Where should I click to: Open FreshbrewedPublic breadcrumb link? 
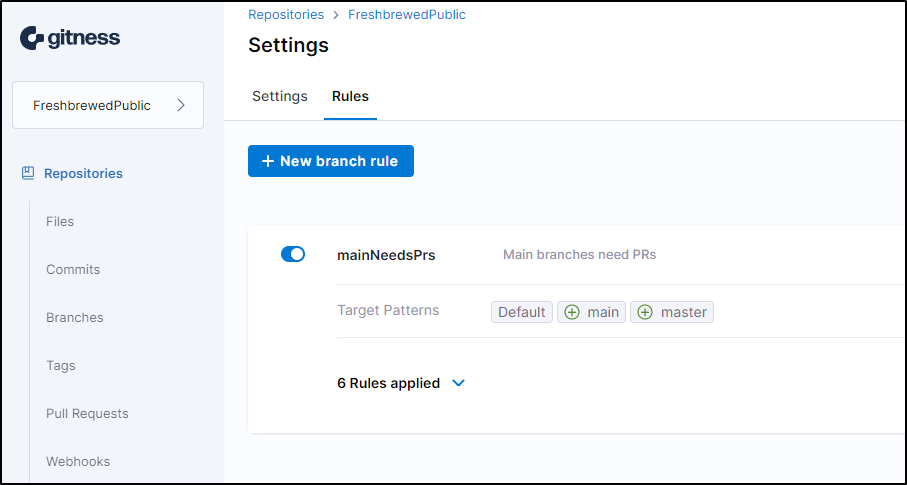[x=407, y=14]
